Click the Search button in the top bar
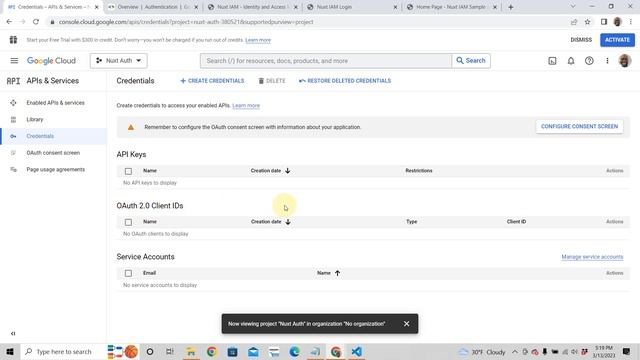This screenshot has width=640, height=360. point(471,61)
